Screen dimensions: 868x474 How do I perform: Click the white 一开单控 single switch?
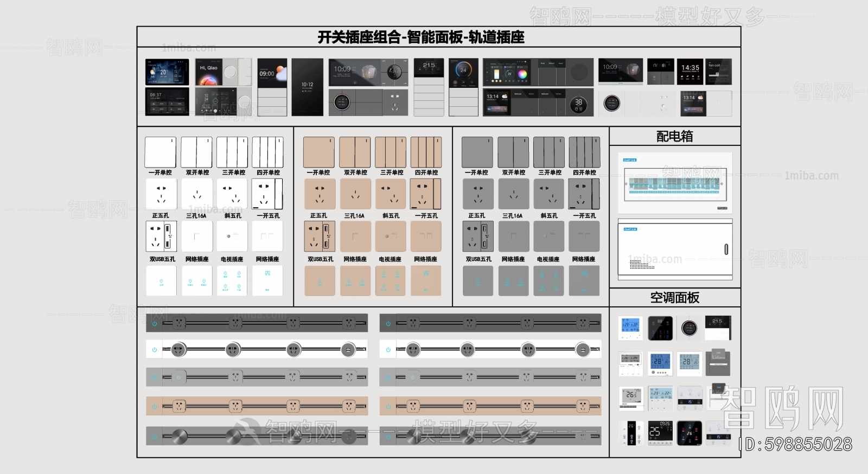160,152
